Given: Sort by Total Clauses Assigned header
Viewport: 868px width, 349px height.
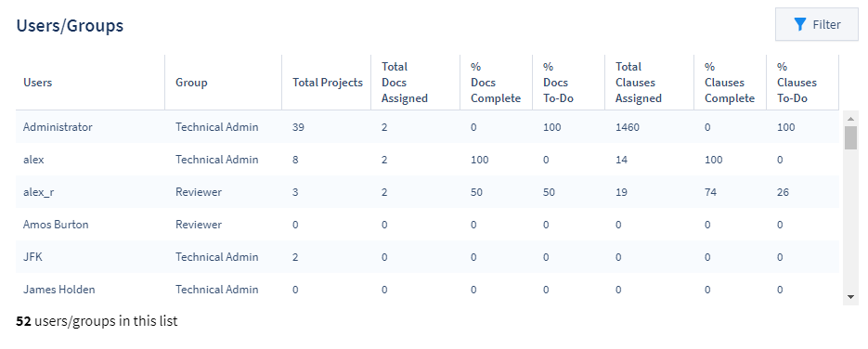Looking at the screenshot, I should click(x=639, y=83).
